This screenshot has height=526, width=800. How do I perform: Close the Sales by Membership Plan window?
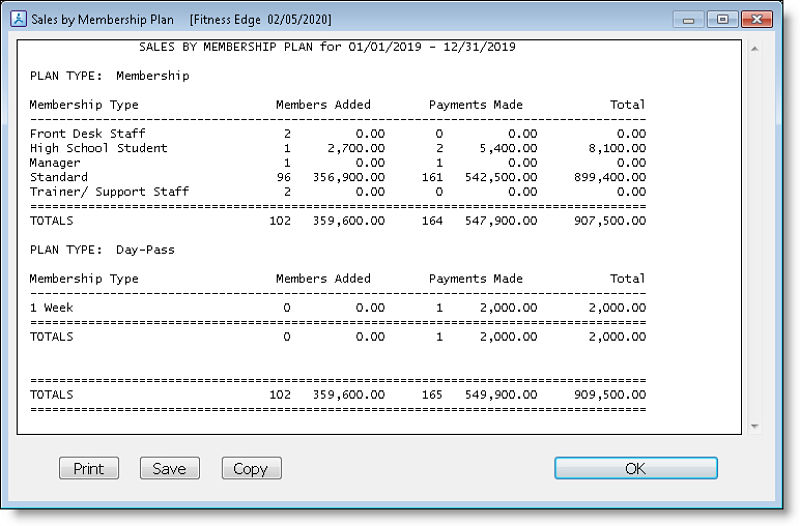coord(757,19)
